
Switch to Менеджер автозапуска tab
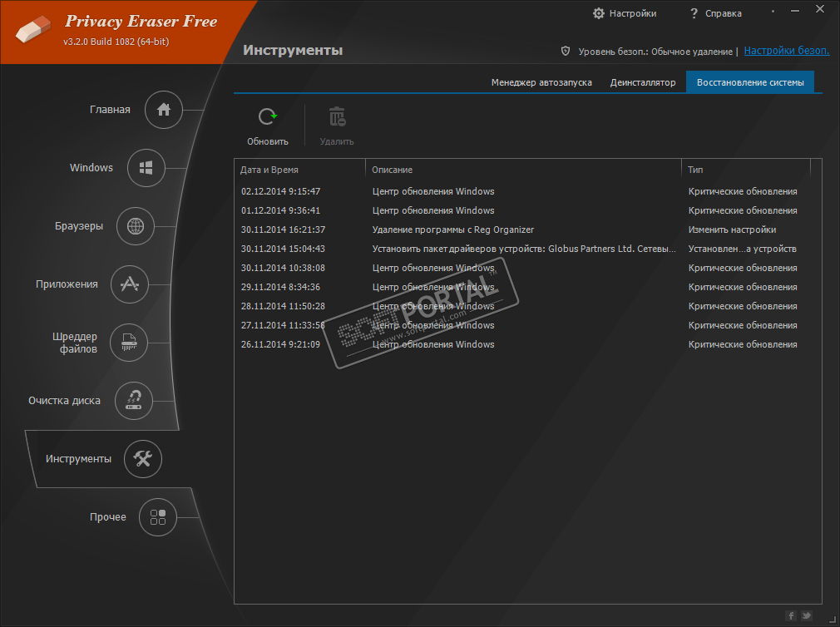click(541, 82)
